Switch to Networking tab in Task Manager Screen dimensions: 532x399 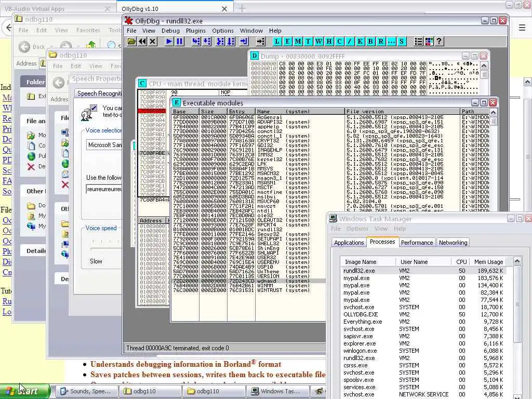click(453, 243)
